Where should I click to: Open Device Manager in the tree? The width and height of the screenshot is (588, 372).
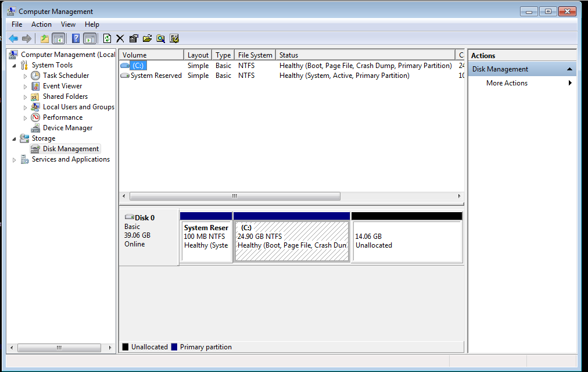(x=67, y=128)
